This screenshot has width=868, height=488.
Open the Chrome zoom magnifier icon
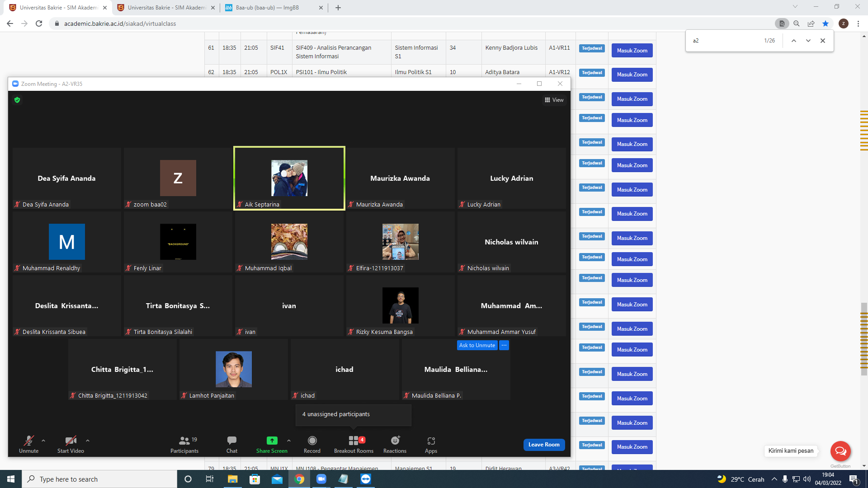[797, 23]
